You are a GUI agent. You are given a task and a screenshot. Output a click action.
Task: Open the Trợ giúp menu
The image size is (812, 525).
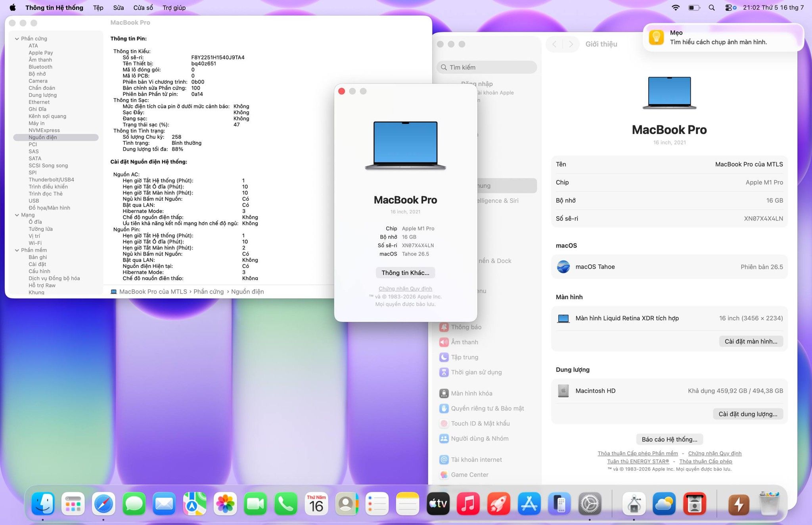pyautogui.click(x=174, y=8)
